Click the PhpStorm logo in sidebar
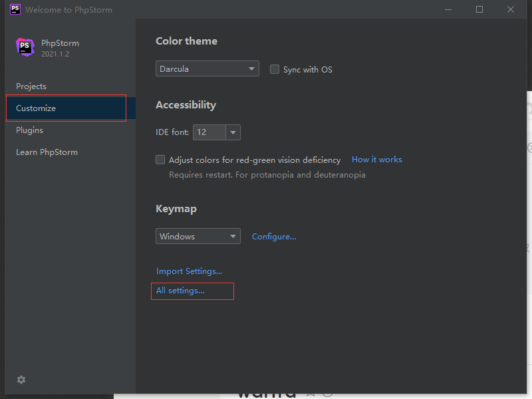The width and height of the screenshot is (532, 399). coord(25,47)
